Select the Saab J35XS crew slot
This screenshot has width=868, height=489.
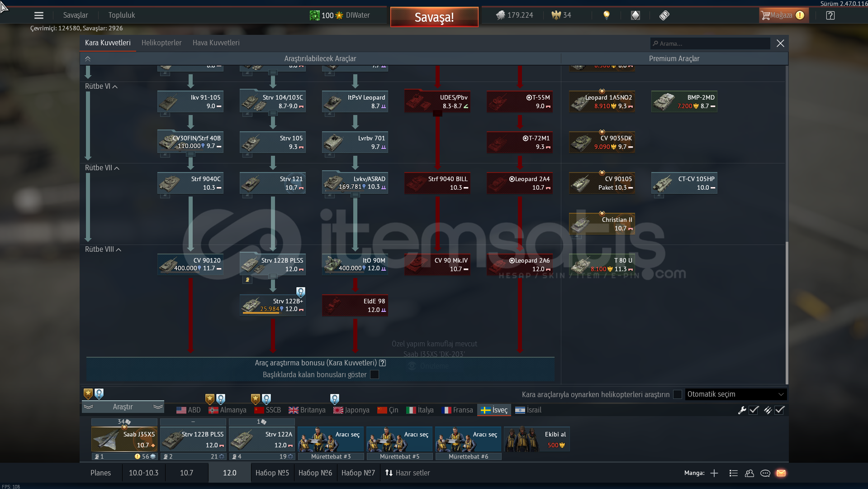coord(124,439)
